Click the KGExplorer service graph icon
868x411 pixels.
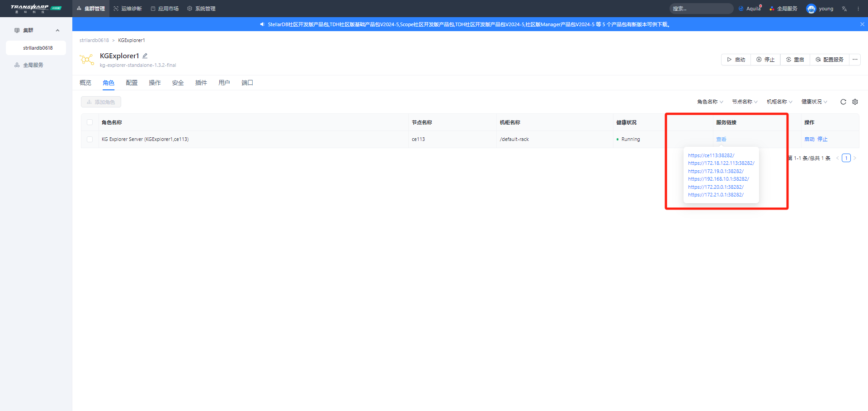87,59
